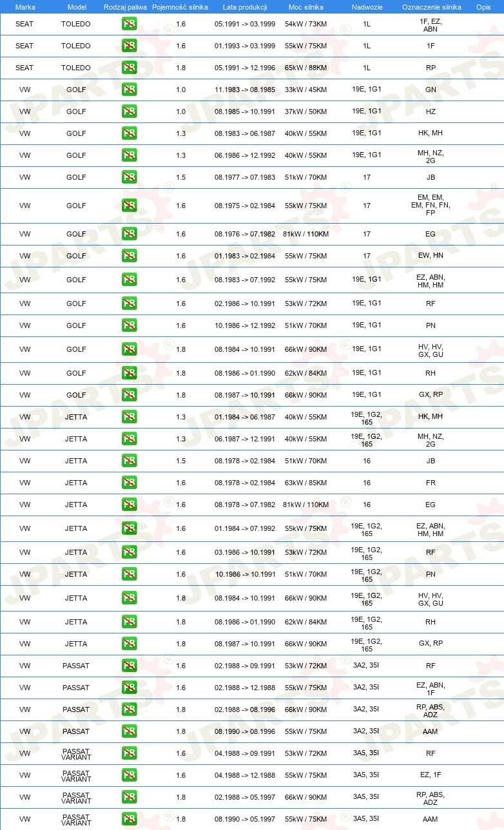
Task: Click the 'EM, EM, EM, FN, FN, FP' engine codes
Action: point(431,206)
